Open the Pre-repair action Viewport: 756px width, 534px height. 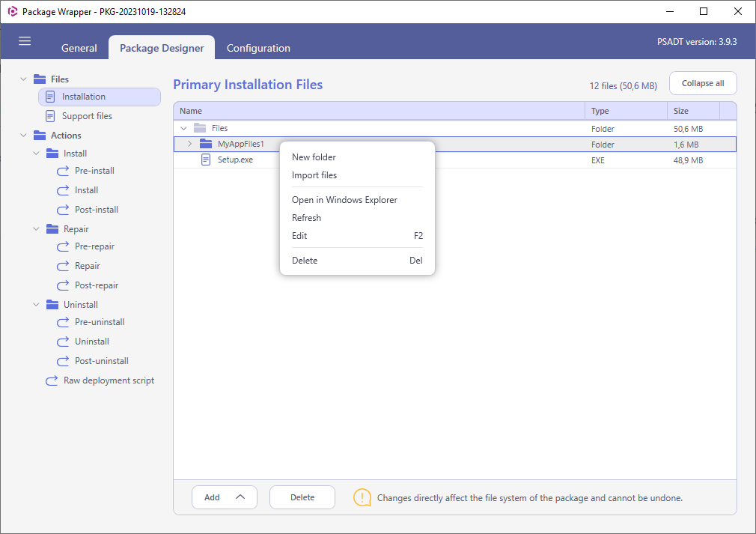94,246
